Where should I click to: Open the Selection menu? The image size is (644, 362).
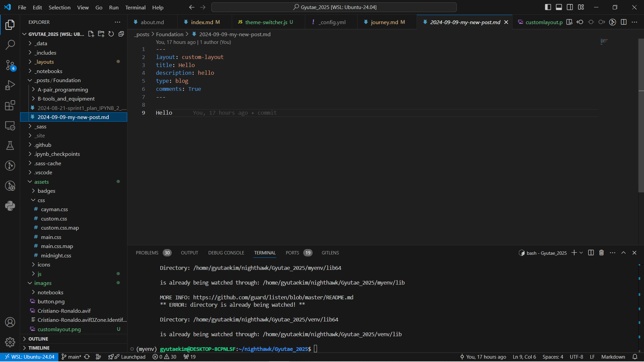pos(59,7)
